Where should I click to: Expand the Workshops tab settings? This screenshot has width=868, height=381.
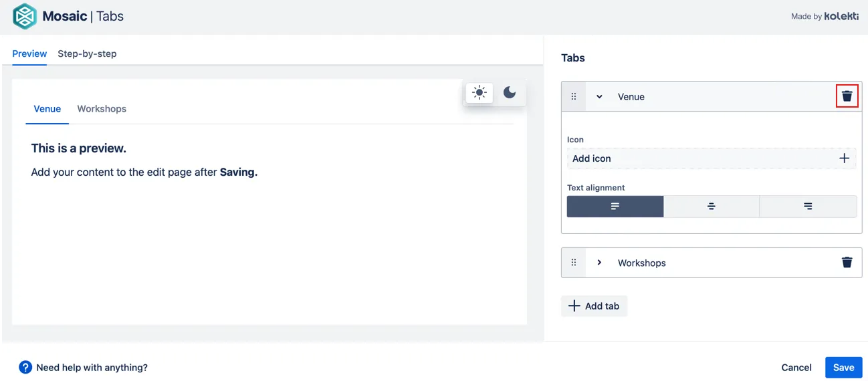click(599, 263)
